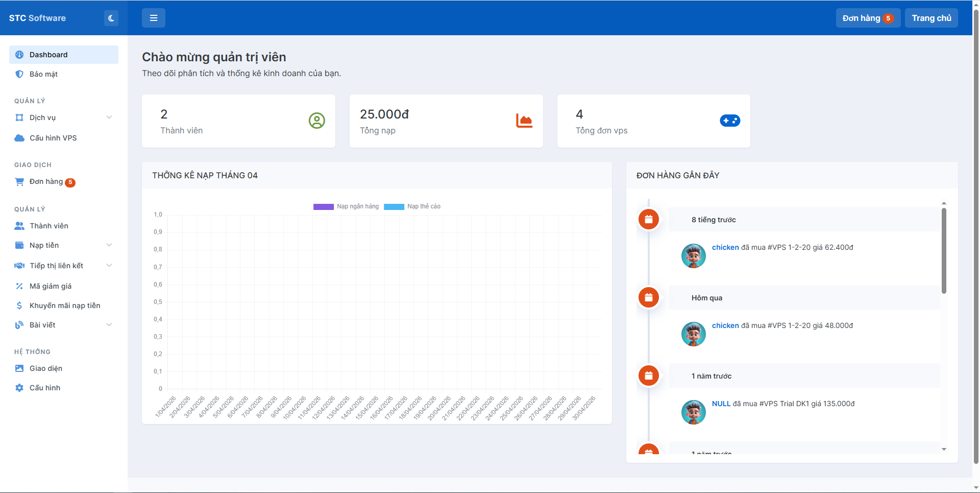The image size is (980, 493).
Task: Open Đơn hàng button in top header
Action: 867,18
